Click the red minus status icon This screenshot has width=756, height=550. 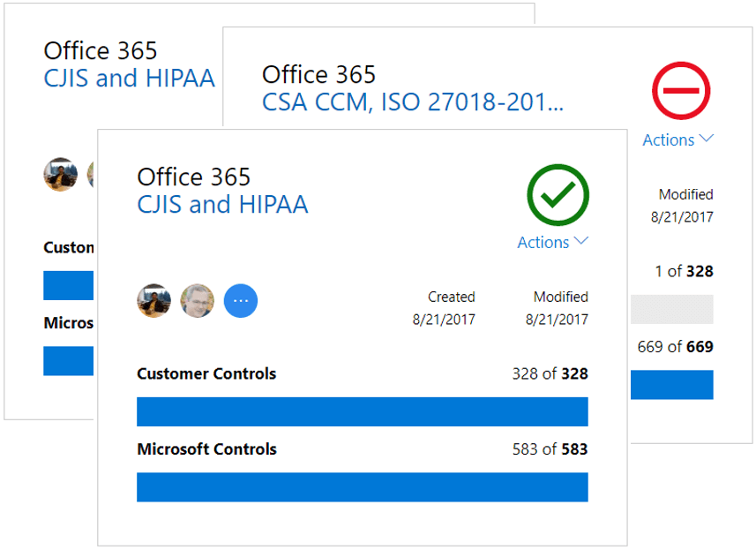tap(681, 90)
